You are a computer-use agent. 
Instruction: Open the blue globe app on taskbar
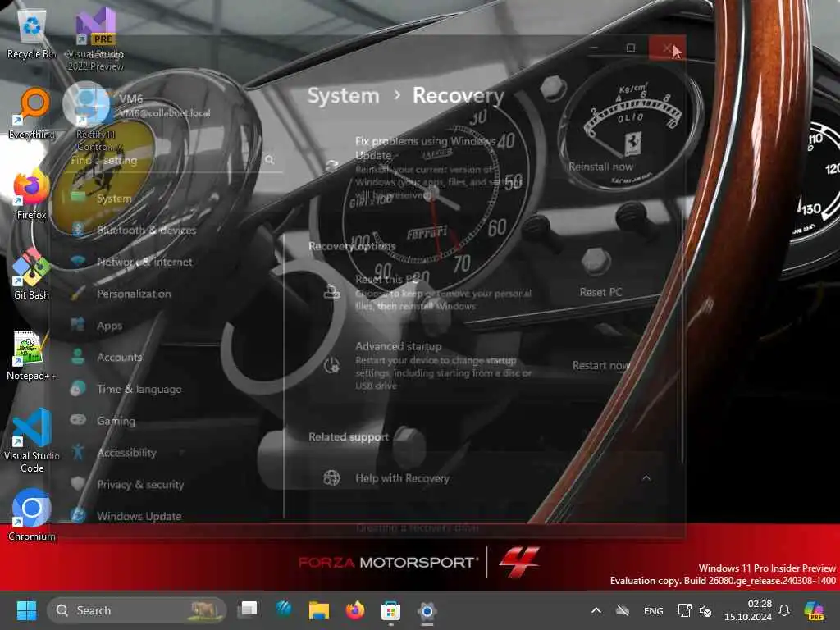coord(283,609)
